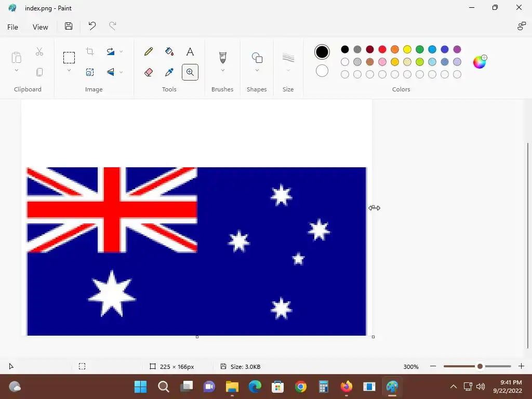The width and height of the screenshot is (532, 399).
Task: Open the Shapes gallery icon
Action: point(257,58)
